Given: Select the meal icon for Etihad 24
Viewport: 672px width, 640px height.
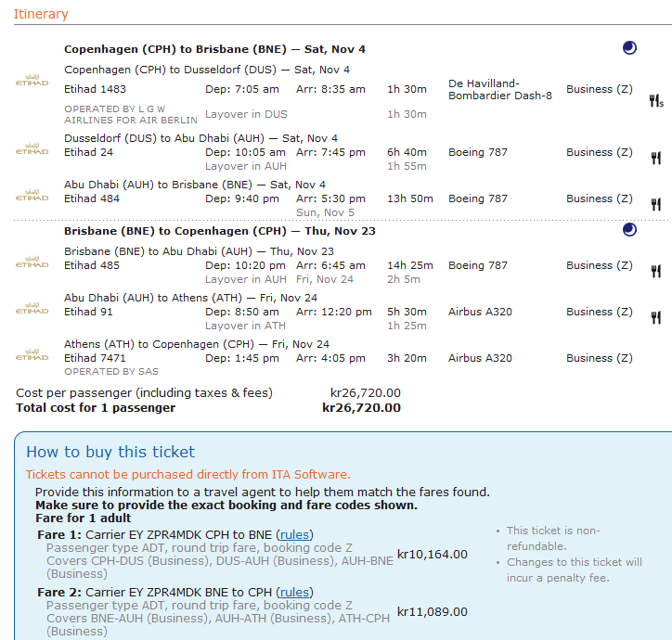Looking at the screenshot, I should click(x=655, y=158).
